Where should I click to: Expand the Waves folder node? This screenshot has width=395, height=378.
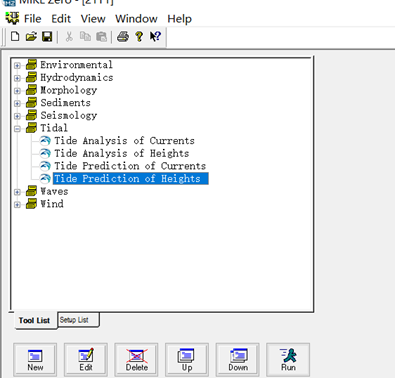click(17, 192)
